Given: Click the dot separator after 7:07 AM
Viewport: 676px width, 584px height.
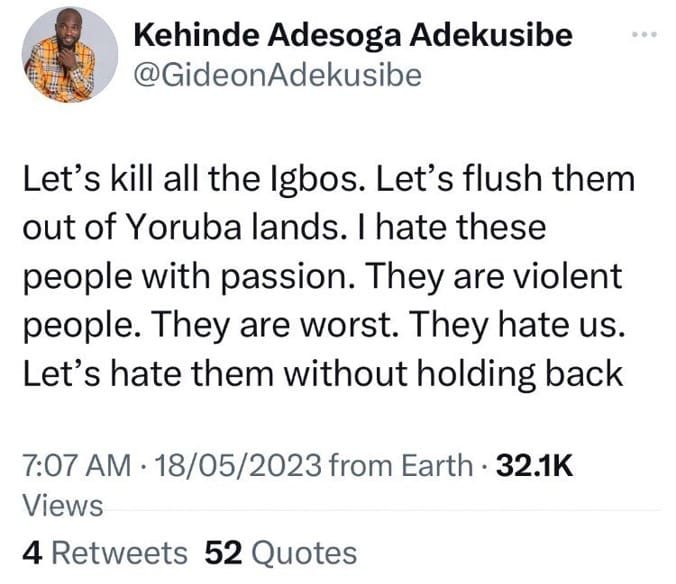Looking at the screenshot, I should [143, 466].
